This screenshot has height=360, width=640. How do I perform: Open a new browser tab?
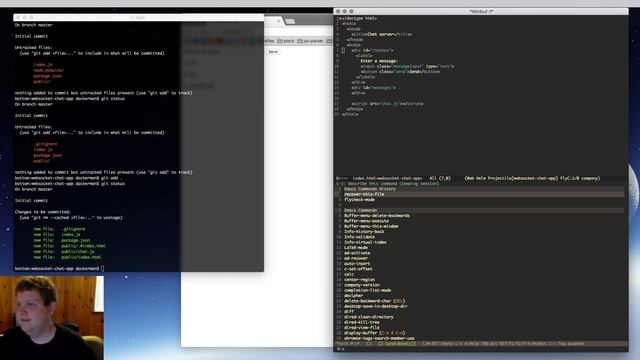290,21
